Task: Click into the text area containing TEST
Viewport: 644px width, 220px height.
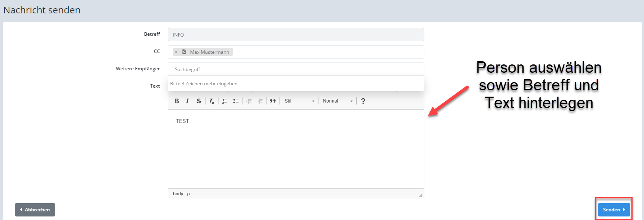Action: point(296,149)
